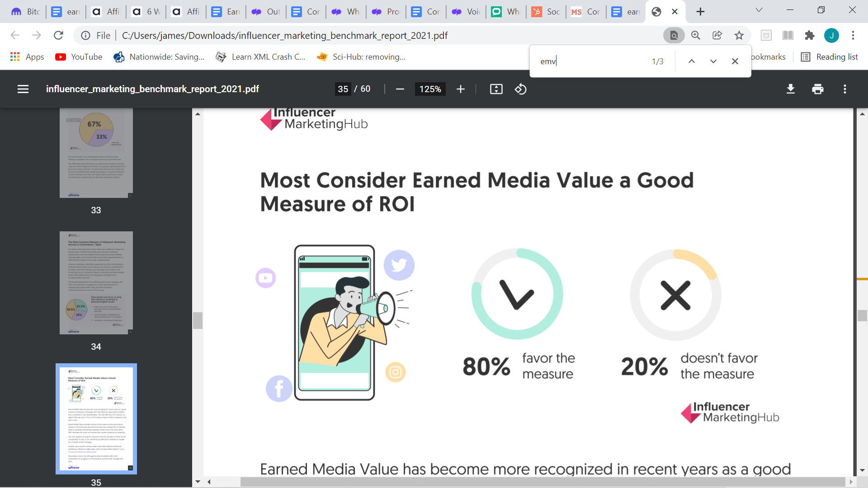This screenshot has height=488, width=868.
Task: Open the Reading list
Action: (829, 57)
